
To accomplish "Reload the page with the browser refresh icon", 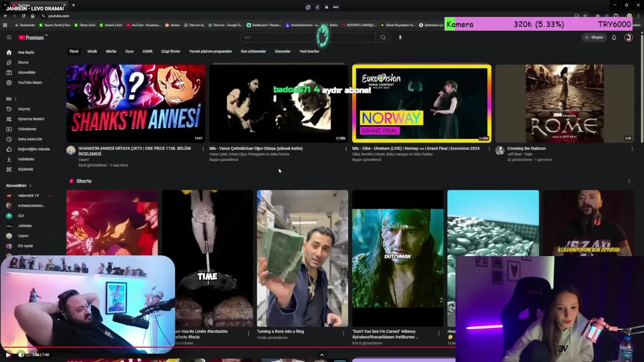I will coord(23,16).
